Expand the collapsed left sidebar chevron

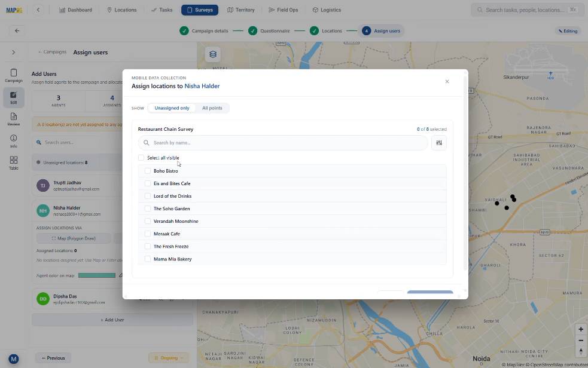tap(14, 53)
